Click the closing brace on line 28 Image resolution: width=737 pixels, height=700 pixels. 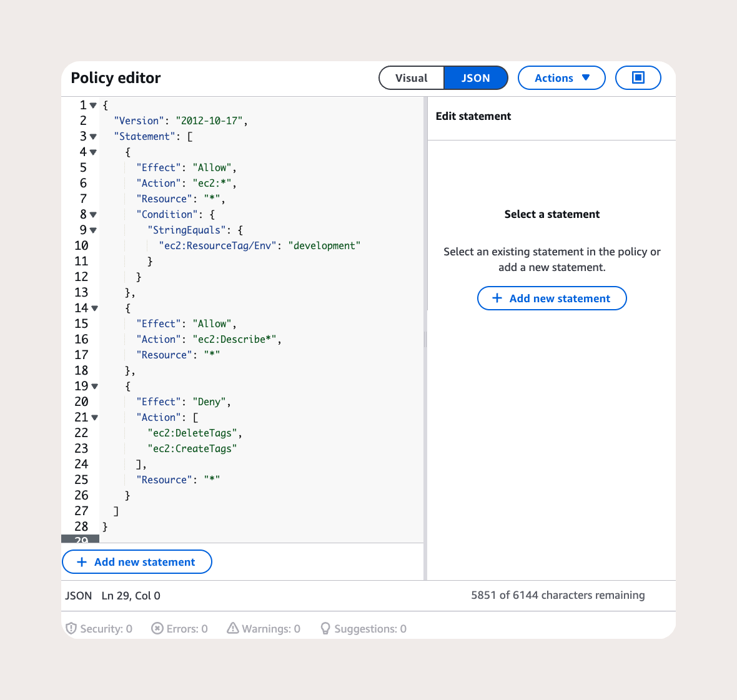105,526
